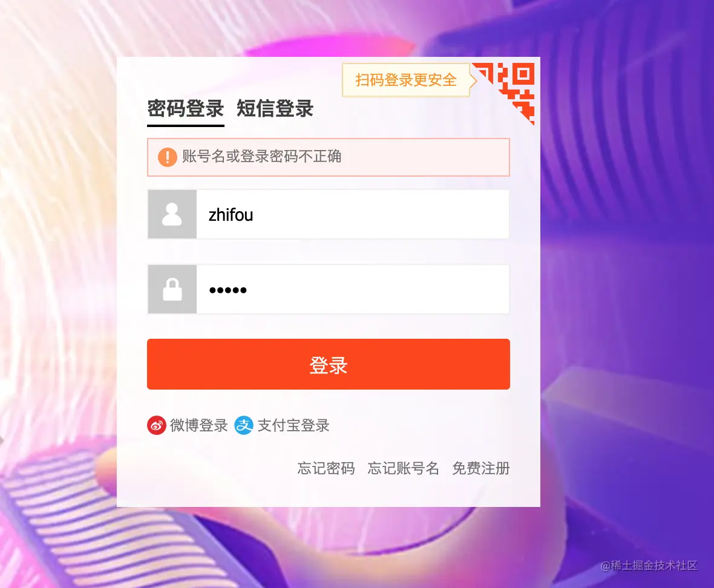Switch to the 短信登录 tab
The width and height of the screenshot is (714, 588).
(275, 109)
